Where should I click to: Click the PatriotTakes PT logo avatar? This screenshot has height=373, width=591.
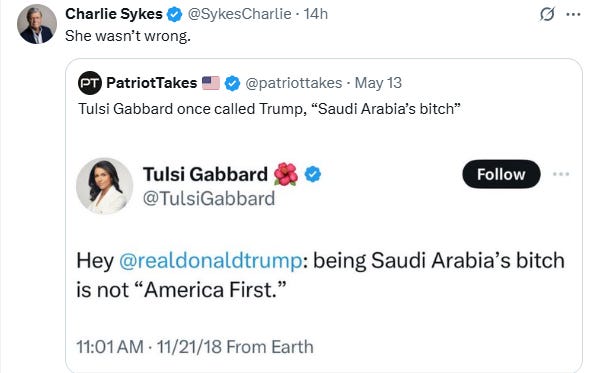(90, 83)
